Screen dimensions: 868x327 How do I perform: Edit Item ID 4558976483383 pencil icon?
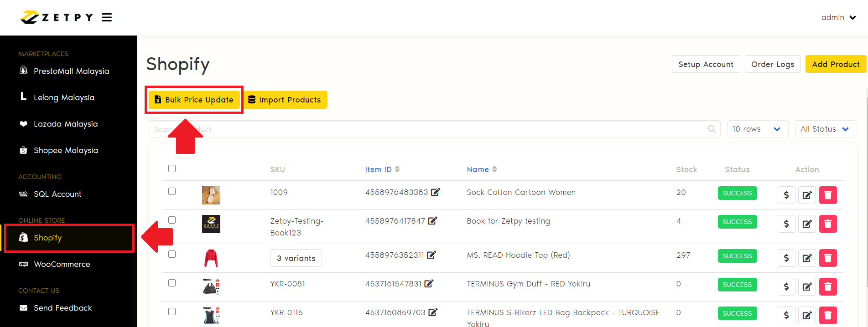pos(436,192)
